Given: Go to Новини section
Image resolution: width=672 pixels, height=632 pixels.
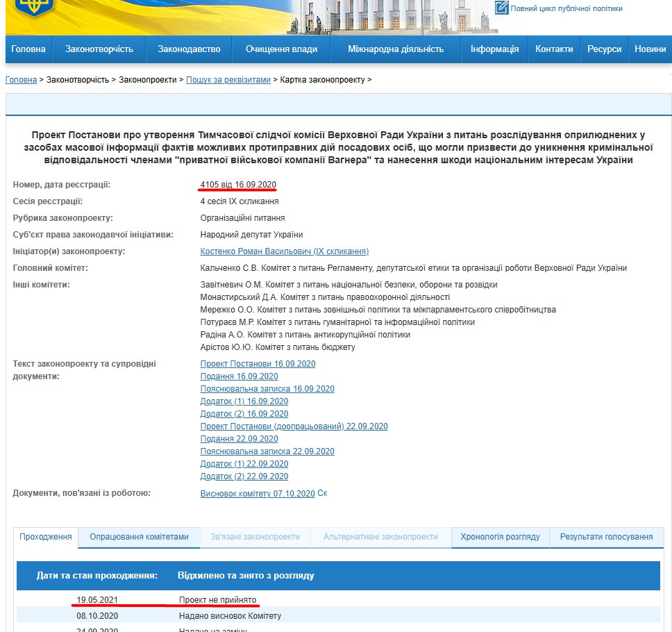Looking at the screenshot, I should 650,49.
